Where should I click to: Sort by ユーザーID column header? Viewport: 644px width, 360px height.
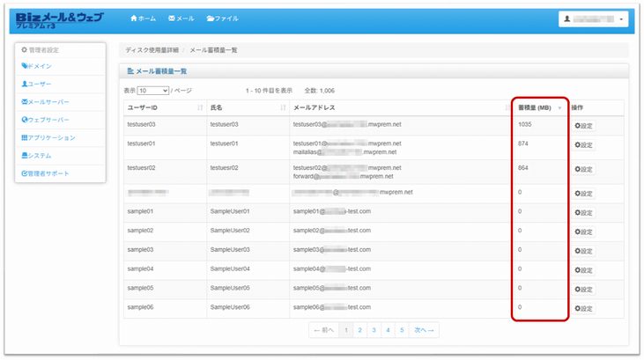(164, 107)
